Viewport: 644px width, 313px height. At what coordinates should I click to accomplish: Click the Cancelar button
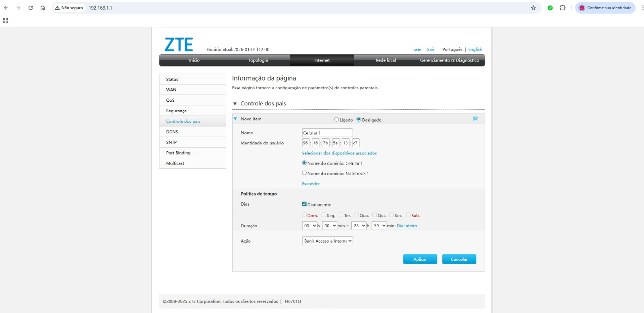[459, 259]
